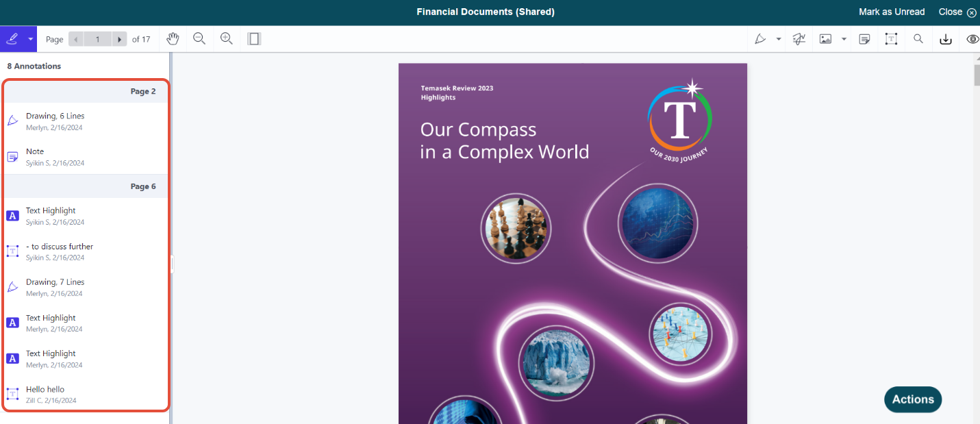Select the hand pan tool
Screen dimensions: 980x424
(x=173, y=39)
